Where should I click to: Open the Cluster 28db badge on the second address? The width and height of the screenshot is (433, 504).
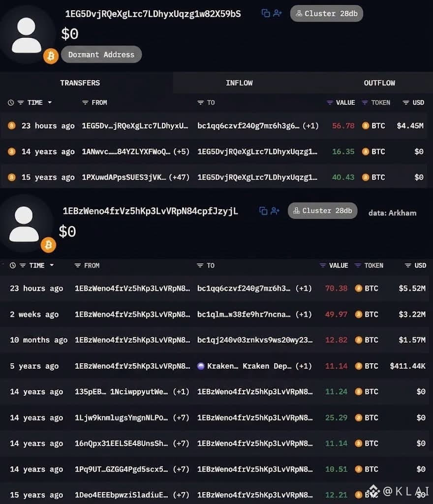[322, 211]
